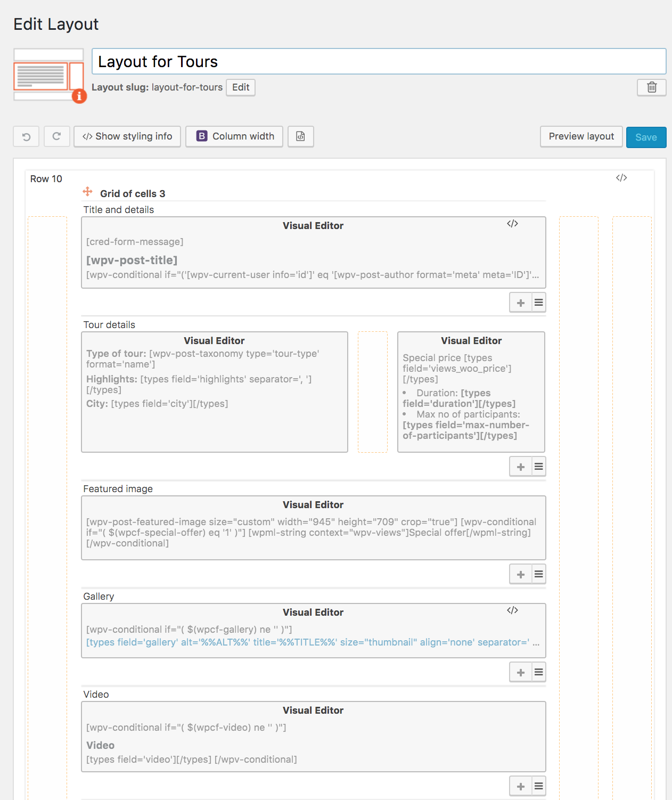Image resolution: width=672 pixels, height=800 pixels.
Task: Click the Layout for Tours title field
Action: coord(379,62)
